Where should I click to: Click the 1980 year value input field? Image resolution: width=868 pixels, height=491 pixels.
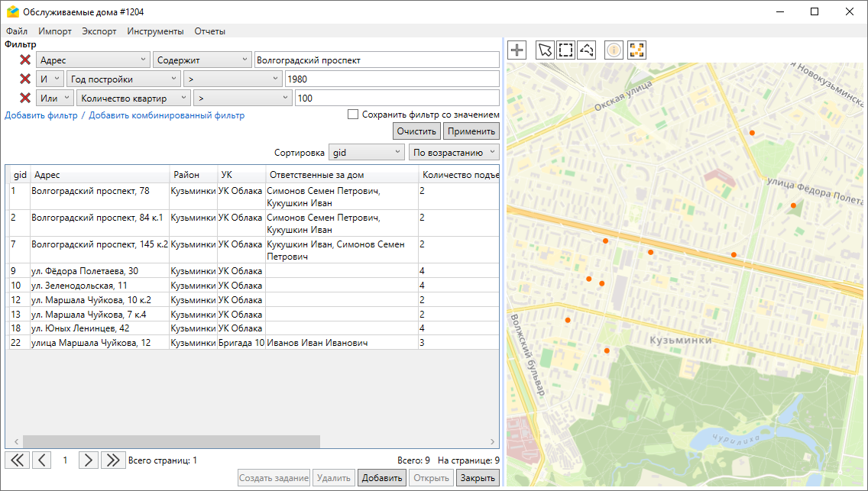(391, 79)
